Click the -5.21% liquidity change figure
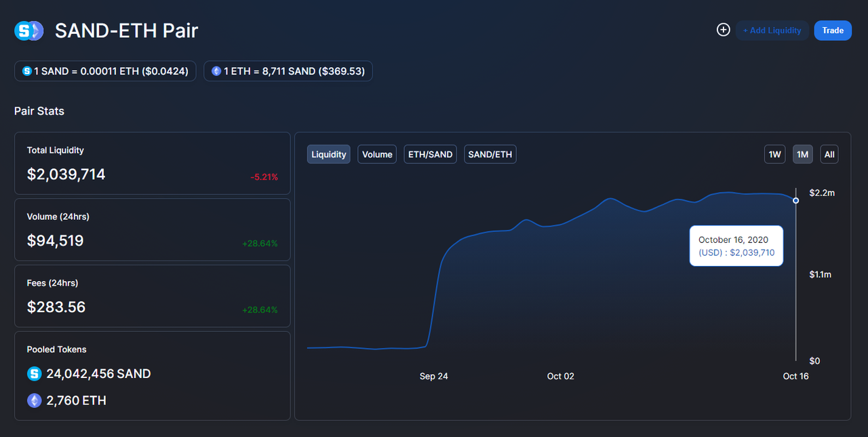This screenshot has width=868, height=437. tap(264, 176)
